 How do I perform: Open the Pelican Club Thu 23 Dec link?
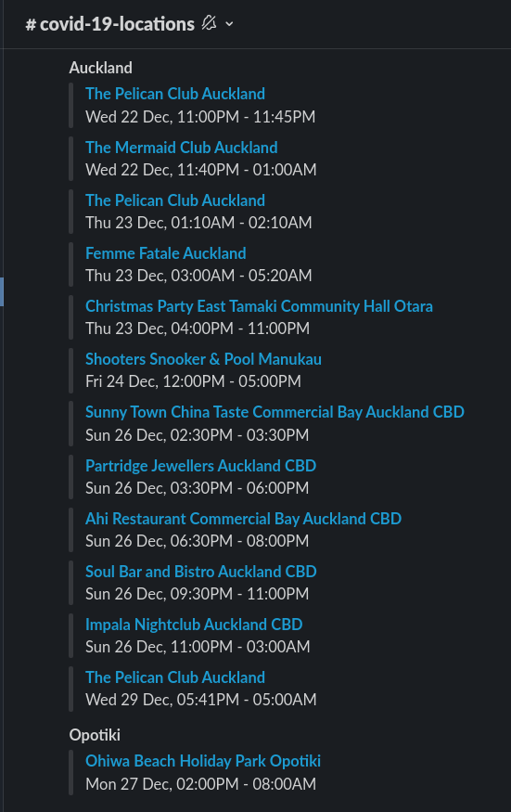[x=175, y=200]
